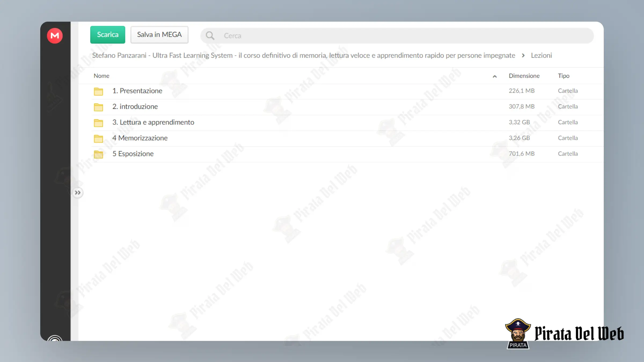Select the '5 Esposizione' folder name

tap(133, 154)
